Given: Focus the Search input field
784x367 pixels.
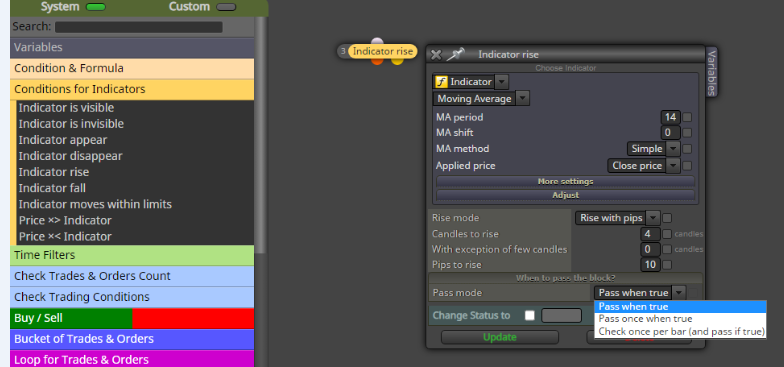Looking at the screenshot, I should tap(138, 27).
